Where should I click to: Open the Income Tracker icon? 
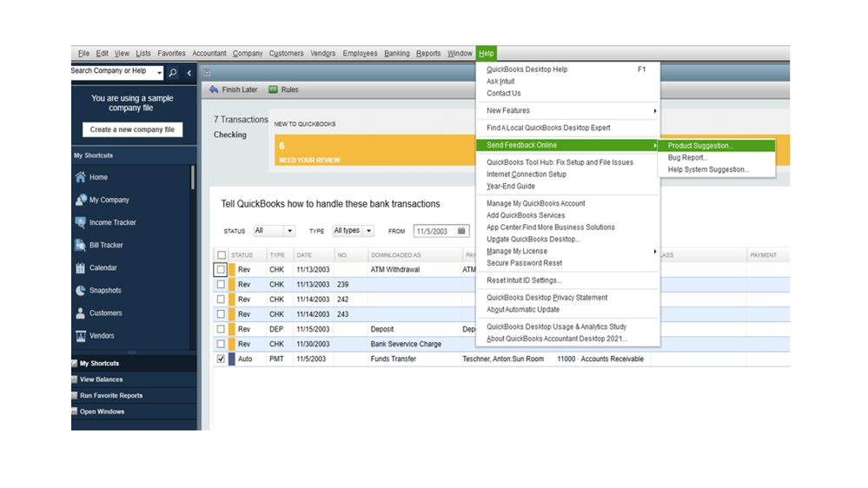(80, 222)
